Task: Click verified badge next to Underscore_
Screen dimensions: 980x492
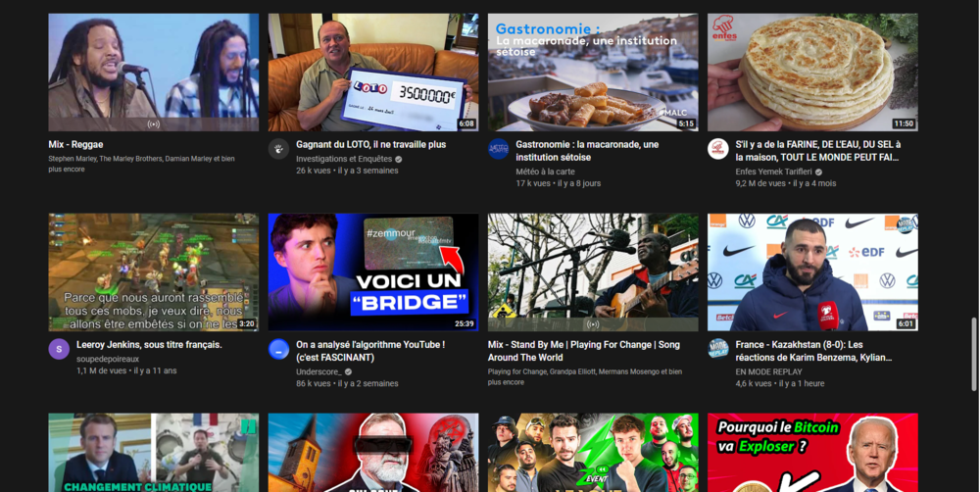Action: point(349,372)
